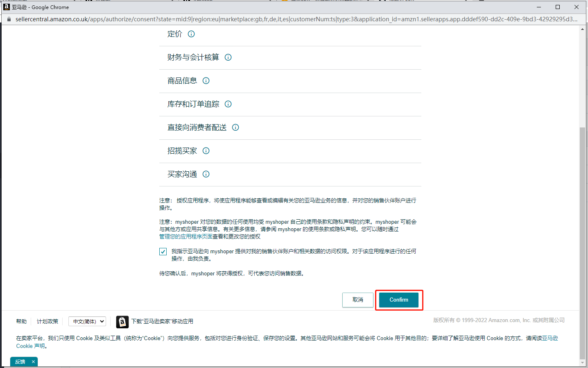This screenshot has height=368, width=588.
Task: Toggle the myshoper authorization consent checkbox
Action: [x=163, y=252]
